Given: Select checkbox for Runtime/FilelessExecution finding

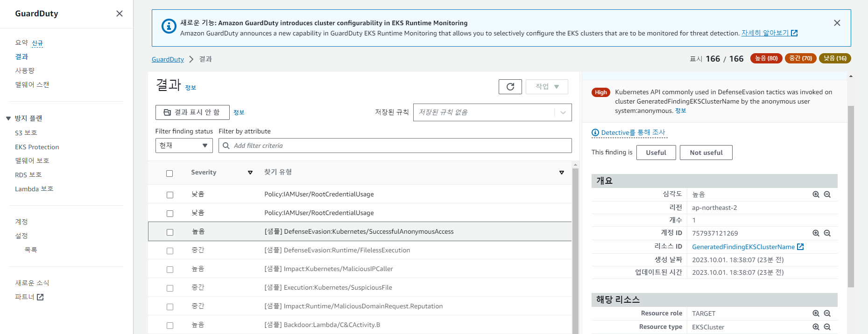Looking at the screenshot, I should tap(170, 251).
